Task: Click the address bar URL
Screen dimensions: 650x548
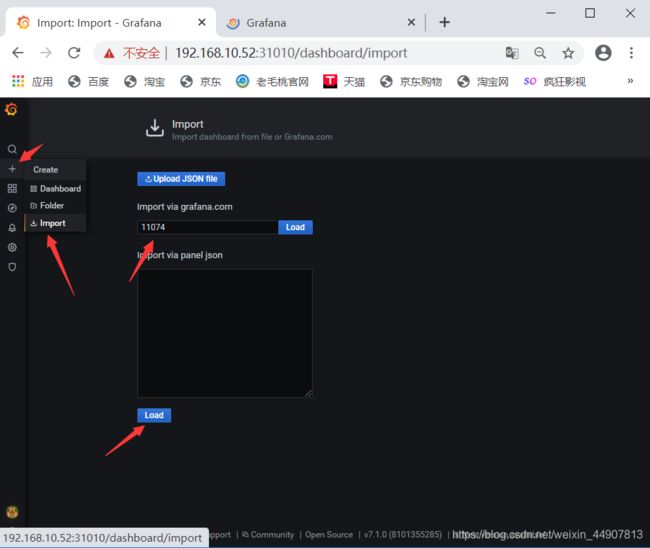Action: [x=291, y=53]
